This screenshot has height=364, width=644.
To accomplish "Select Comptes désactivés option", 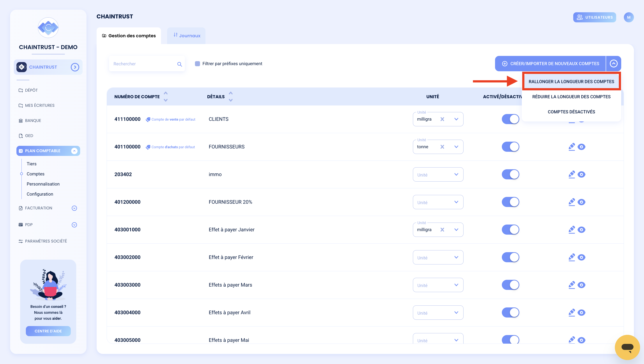I will pyautogui.click(x=571, y=112).
